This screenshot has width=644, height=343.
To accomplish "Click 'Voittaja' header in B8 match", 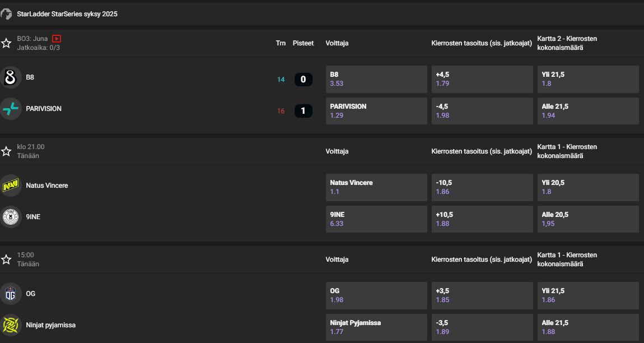I will (337, 43).
